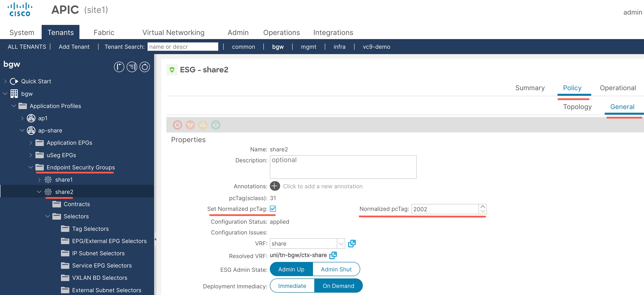Click the Description text area

tap(343, 167)
